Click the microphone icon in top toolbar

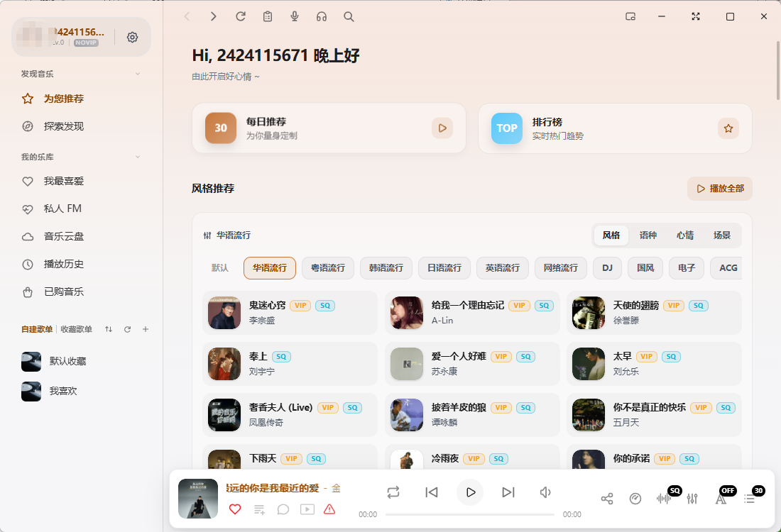pyautogui.click(x=295, y=16)
